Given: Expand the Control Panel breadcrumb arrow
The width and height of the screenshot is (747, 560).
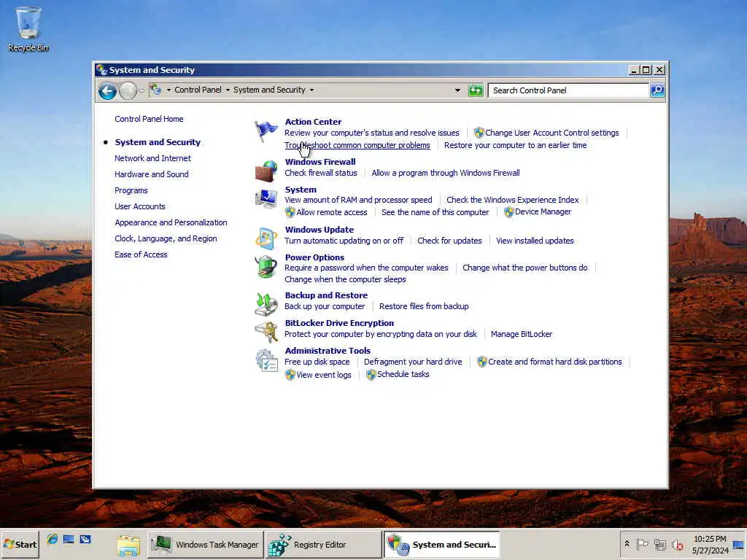Looking at the screenshot, I should (x=228, y=90).
